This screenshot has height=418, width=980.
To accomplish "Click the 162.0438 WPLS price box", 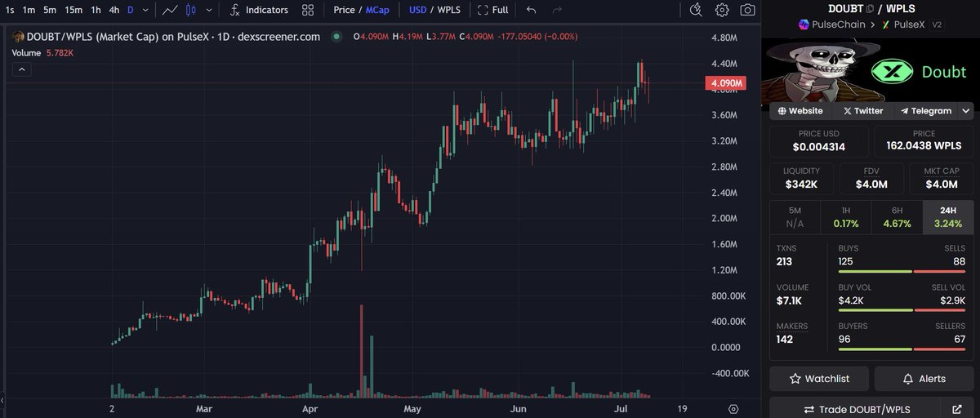I will tap(924, 141).
